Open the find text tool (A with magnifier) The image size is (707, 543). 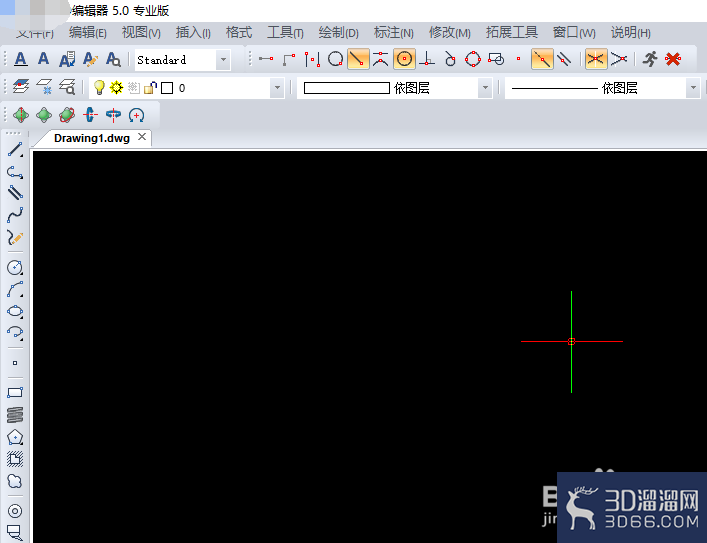[x=113, y=59]
